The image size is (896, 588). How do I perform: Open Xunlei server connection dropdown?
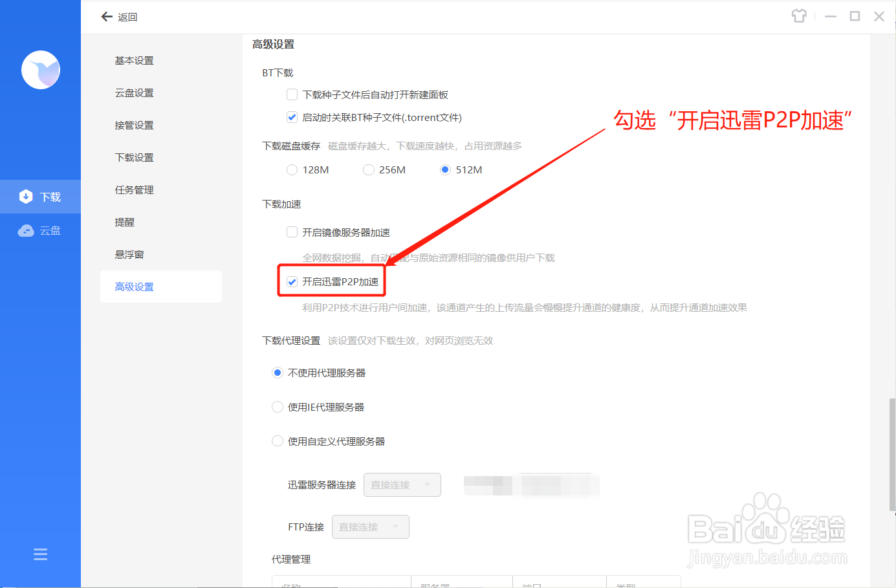click(402, 485)
